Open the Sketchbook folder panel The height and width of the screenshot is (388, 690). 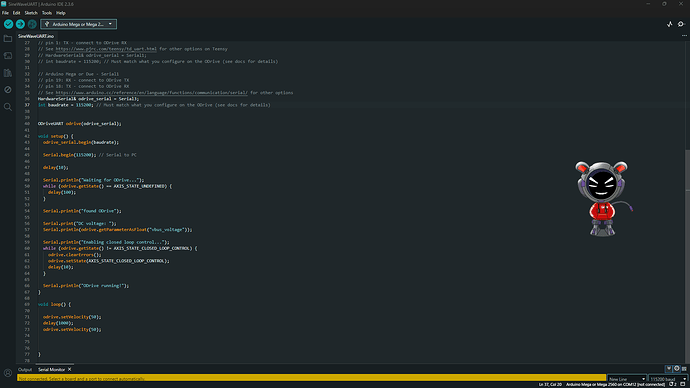click(x=7, y=39)
